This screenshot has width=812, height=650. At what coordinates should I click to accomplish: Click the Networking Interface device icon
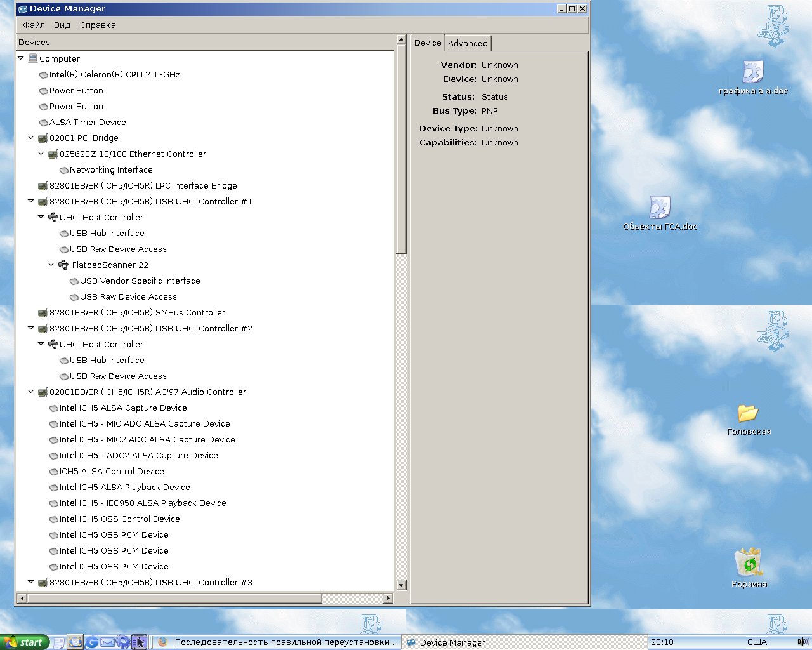pos(63,170)
